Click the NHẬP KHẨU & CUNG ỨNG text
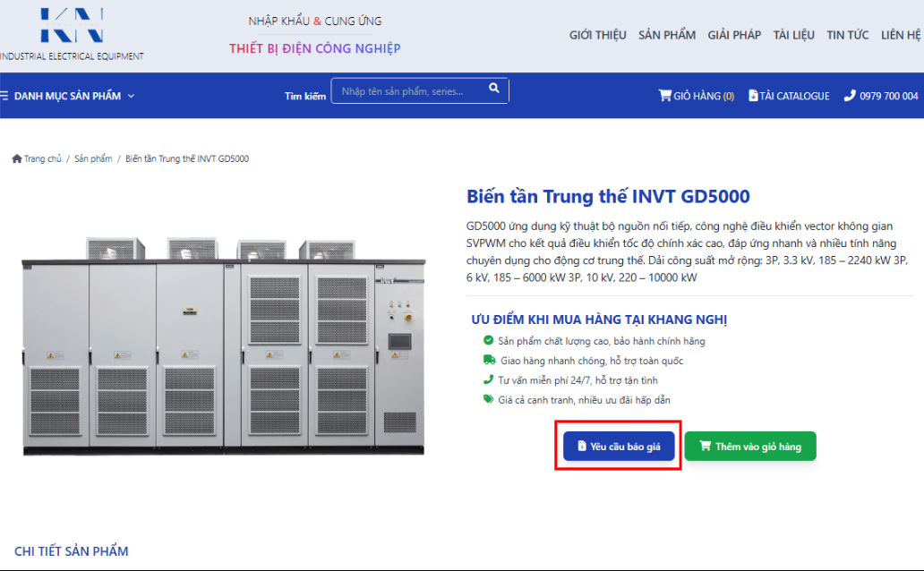This screenshot has height=571, width=924. coord(314,21)
